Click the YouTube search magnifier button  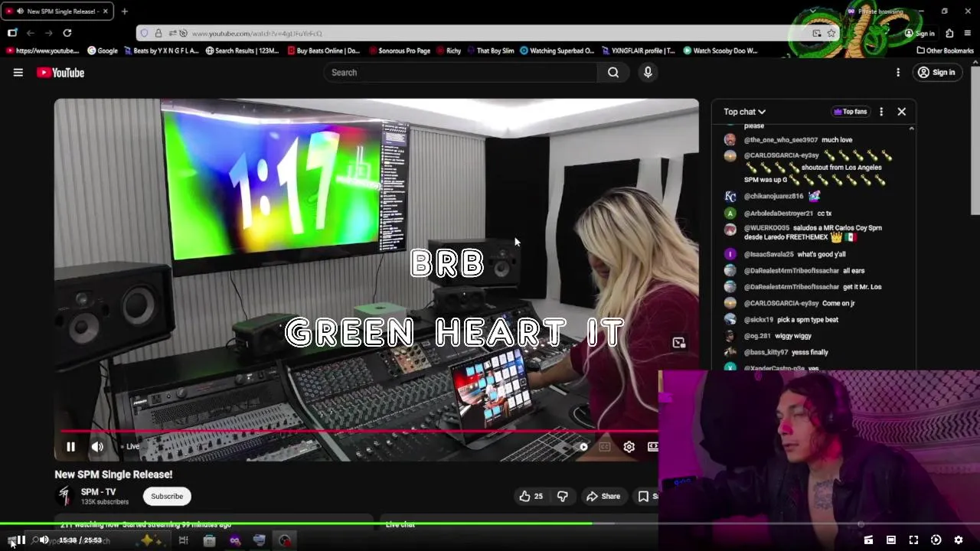coord(613,73)
